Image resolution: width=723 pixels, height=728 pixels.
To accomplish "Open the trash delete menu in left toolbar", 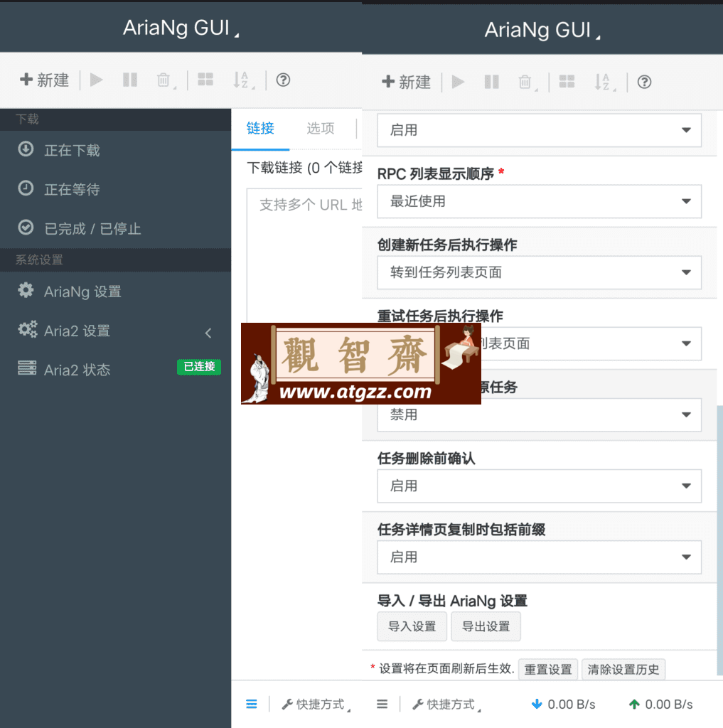I will (x=166, y=80).
